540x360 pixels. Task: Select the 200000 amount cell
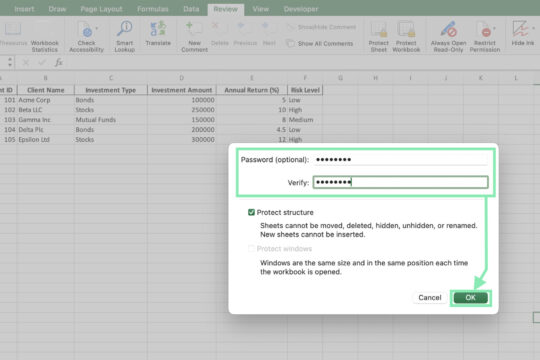coord(181,130)
